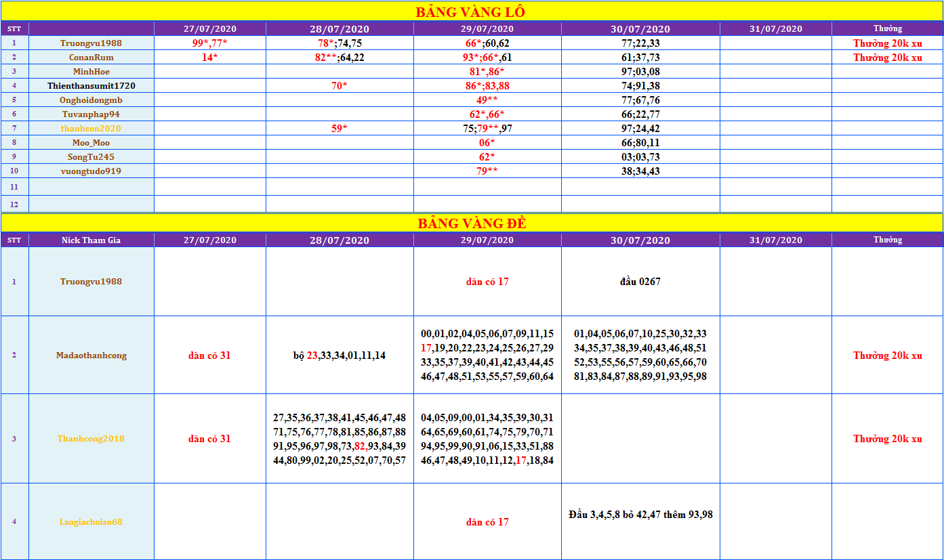
Task: Select the Tuvanphap94 name cell
Action: (x=91, y=114)
